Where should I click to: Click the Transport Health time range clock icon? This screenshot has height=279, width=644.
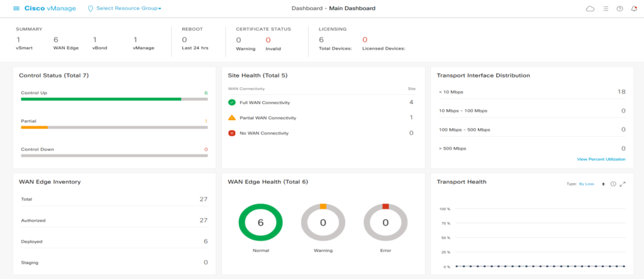[613, 183]
